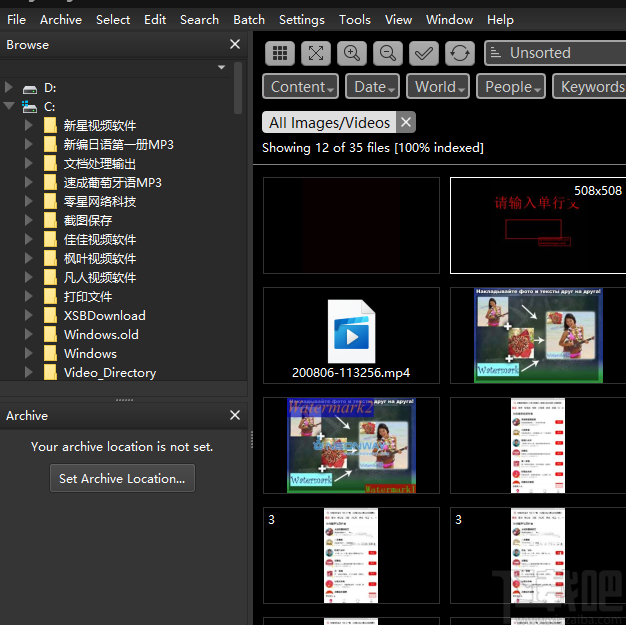The height and width of the screenshot is (625, 626).
Task: Select the 佳佳视频软件 folder
Action: click(x=100, y=240)
